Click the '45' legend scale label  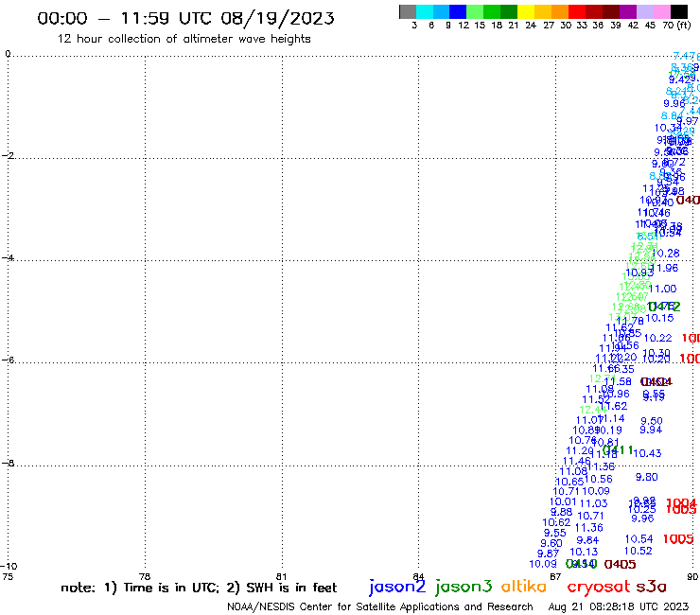tap(650, 25)
